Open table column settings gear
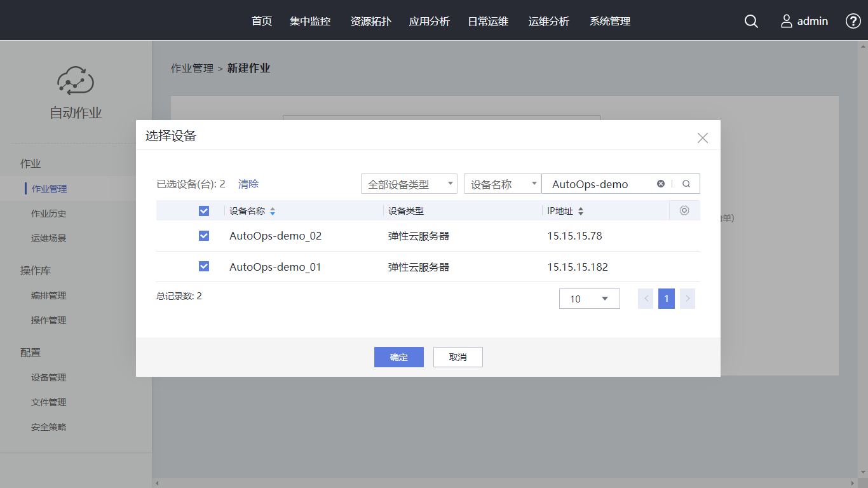The image size is (868, 488). pos(684,210)
